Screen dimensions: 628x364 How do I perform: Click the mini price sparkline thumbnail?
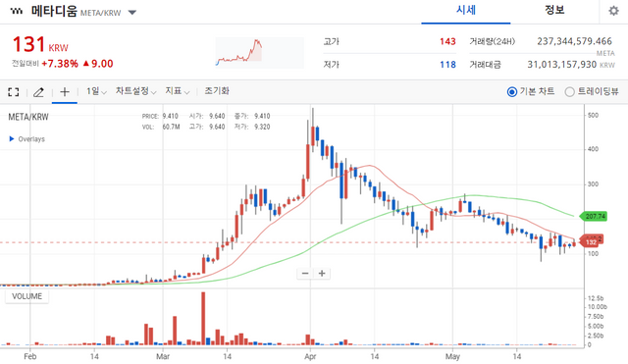tap(259, 52)
